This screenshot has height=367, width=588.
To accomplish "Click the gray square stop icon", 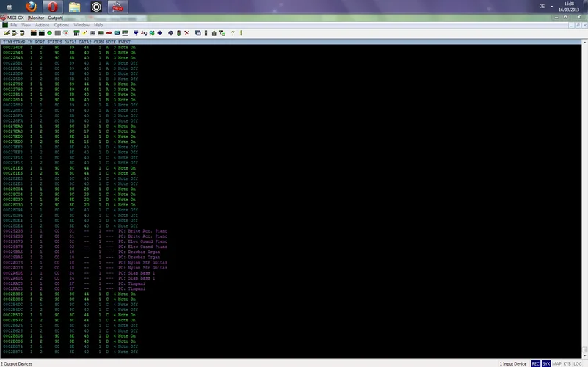I will click(x=57, y=33).
